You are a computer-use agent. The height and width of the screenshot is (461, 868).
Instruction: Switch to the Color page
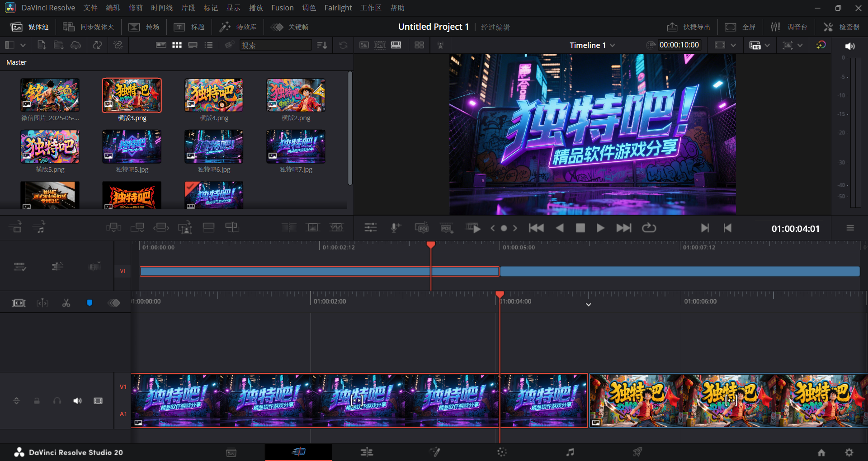pyautogui.click(x=502, y=452)
